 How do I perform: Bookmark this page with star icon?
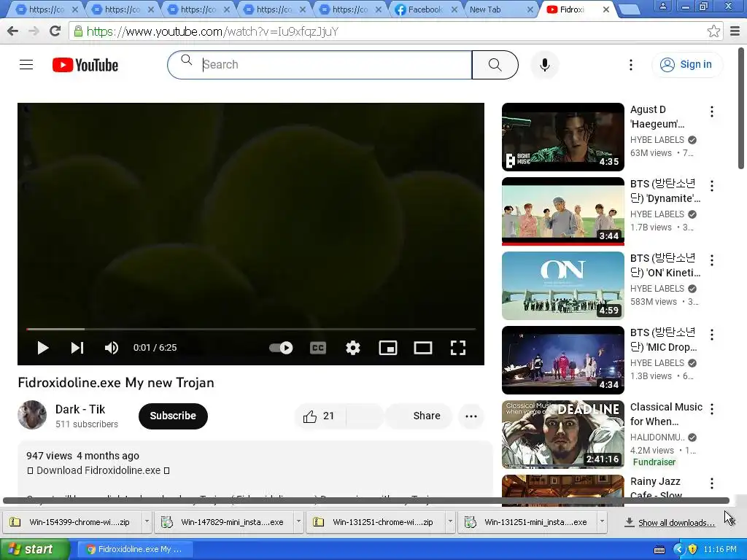coord(713,31)
